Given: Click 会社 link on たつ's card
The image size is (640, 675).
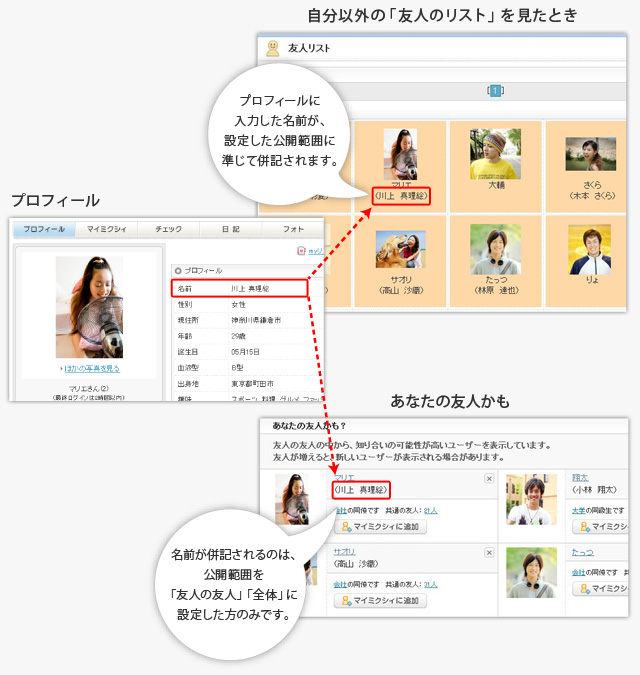Looking at the screenshot, I should (x=578, y=573).
